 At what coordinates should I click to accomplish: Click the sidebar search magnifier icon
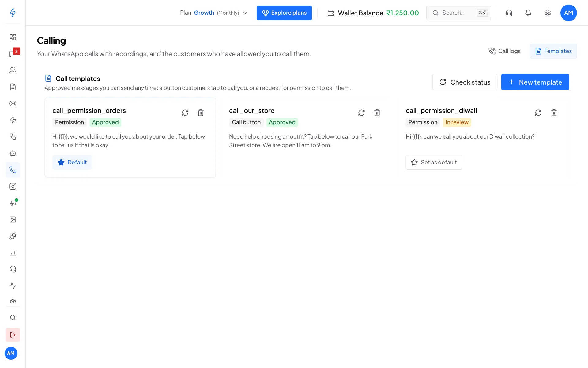[13, 317]
